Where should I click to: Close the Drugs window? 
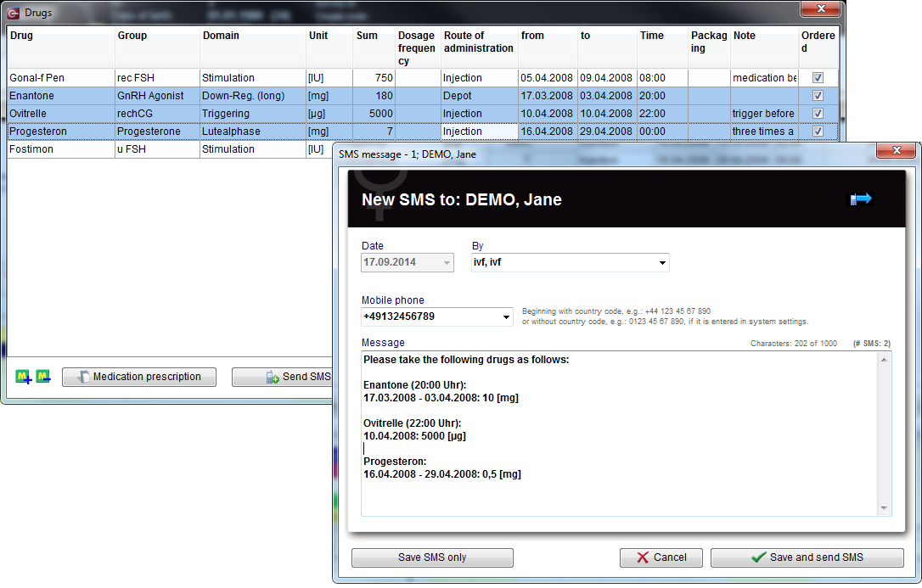coord(821,8)
